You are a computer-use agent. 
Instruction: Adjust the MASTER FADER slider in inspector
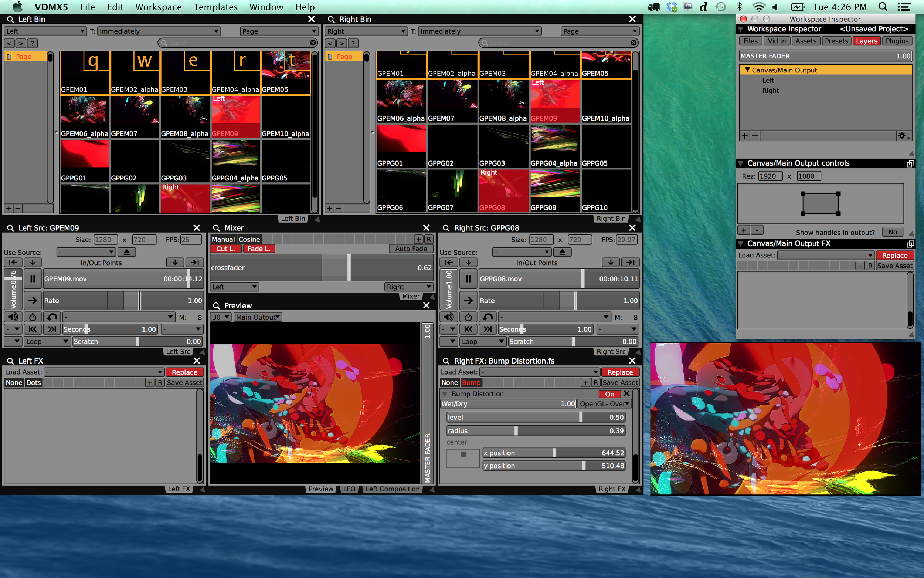pyautogui.click(x=825, y=56)
